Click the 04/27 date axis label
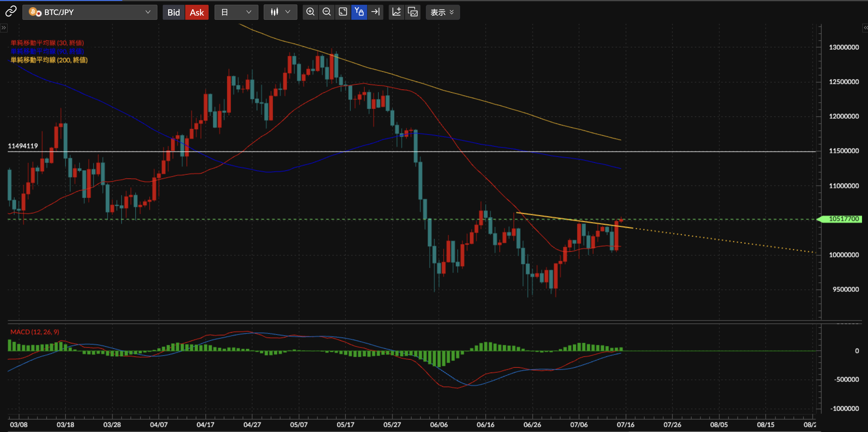 (x=252, y=425)
